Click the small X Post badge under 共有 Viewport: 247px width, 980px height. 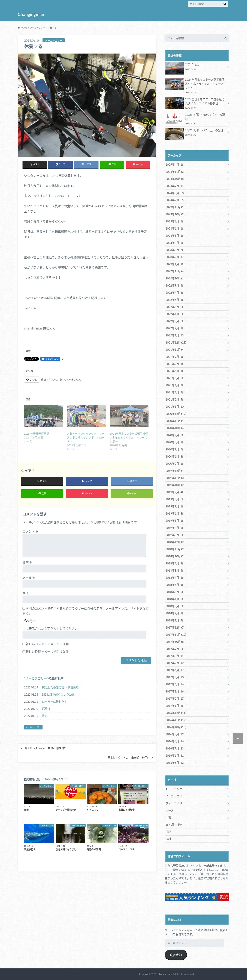[x=32, y=359]
